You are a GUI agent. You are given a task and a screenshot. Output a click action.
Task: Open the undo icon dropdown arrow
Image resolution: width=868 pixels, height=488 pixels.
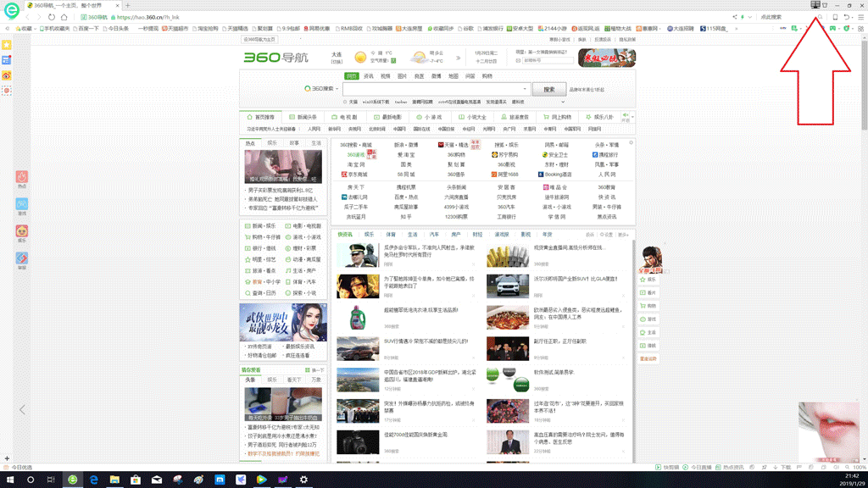click(x=853, y=17)
